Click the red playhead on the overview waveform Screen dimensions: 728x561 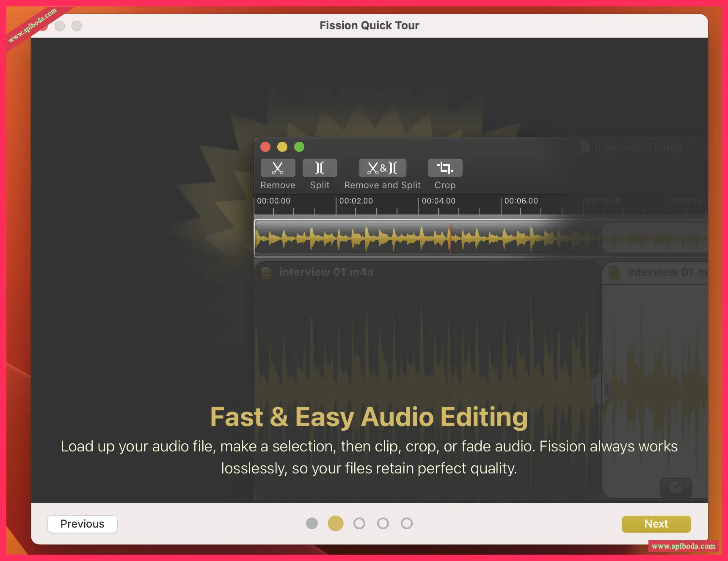point(450,238)
